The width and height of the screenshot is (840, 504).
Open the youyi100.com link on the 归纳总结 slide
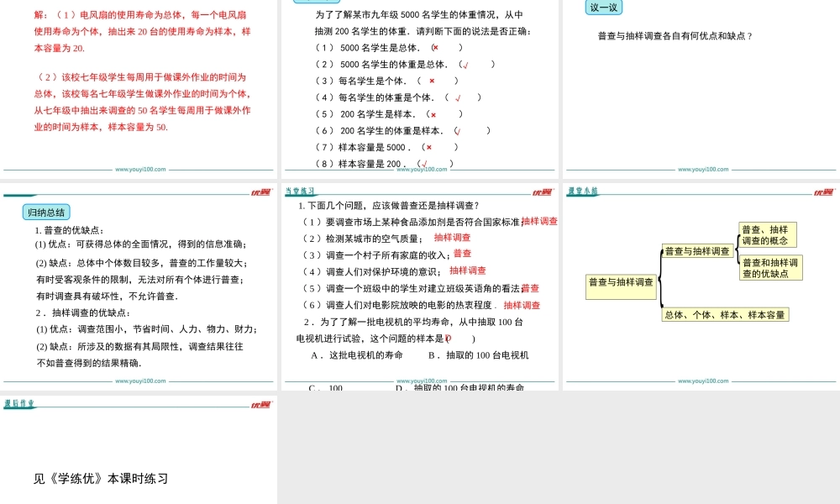[x=140, y=381]
